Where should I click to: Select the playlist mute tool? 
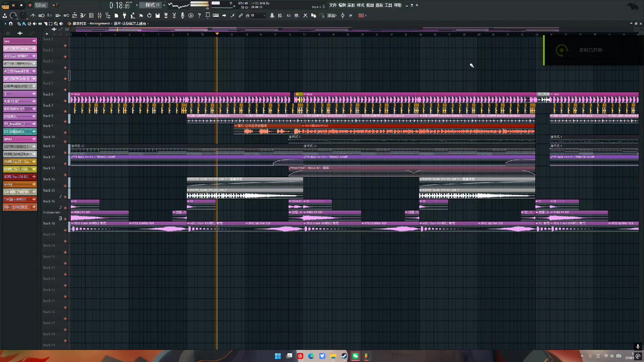click(35, 24)
